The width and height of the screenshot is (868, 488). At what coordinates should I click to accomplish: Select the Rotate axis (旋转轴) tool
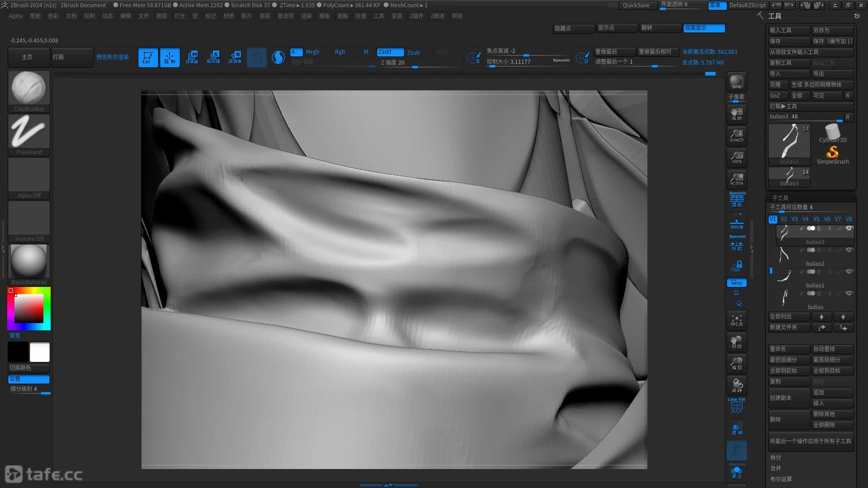click(235, 57)
